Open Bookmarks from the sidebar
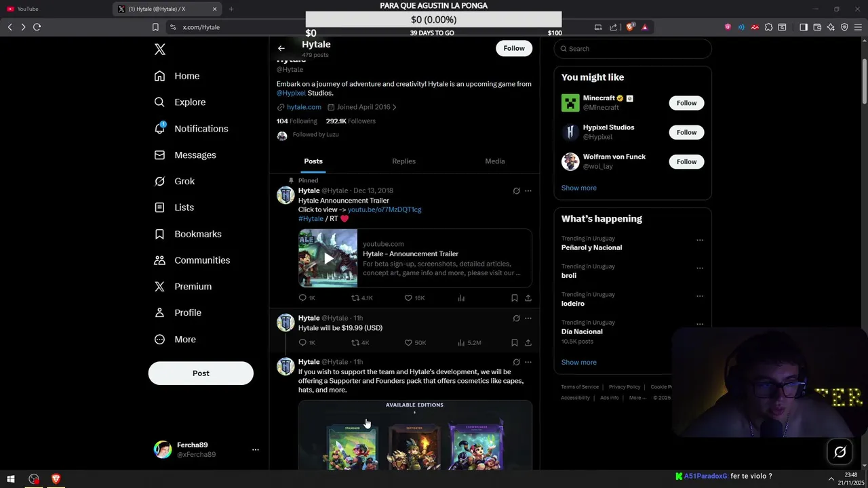 [x=188, y=234]
